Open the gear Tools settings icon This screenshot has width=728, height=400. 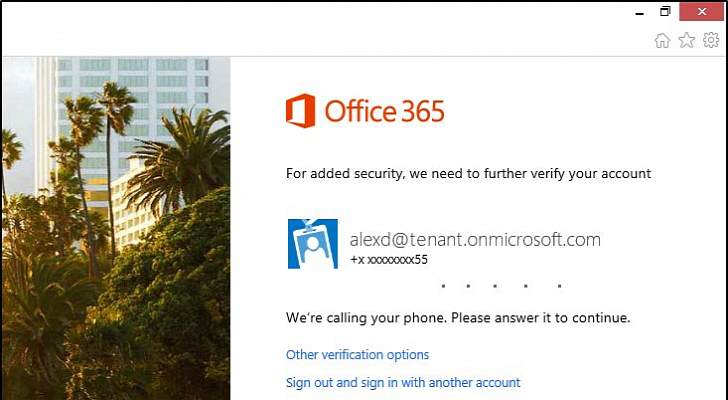coord(711,41)
